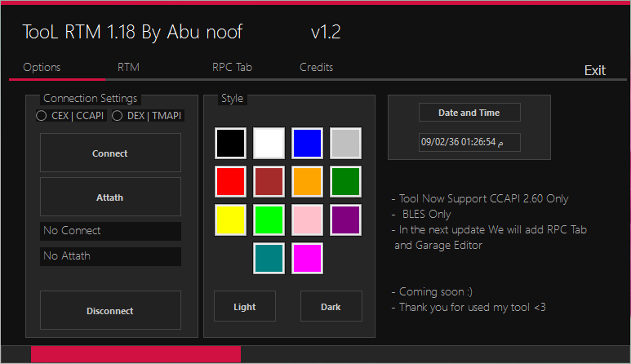This screenshot has width=631, height=364.
Task: Choose the orange style color swatch
Action: [x=308, y=181]
